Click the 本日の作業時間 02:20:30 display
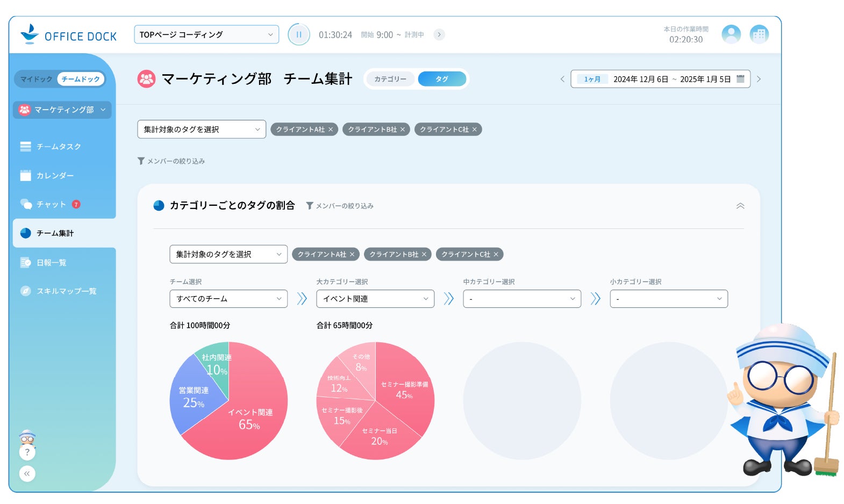 click(x=686, y=34)
